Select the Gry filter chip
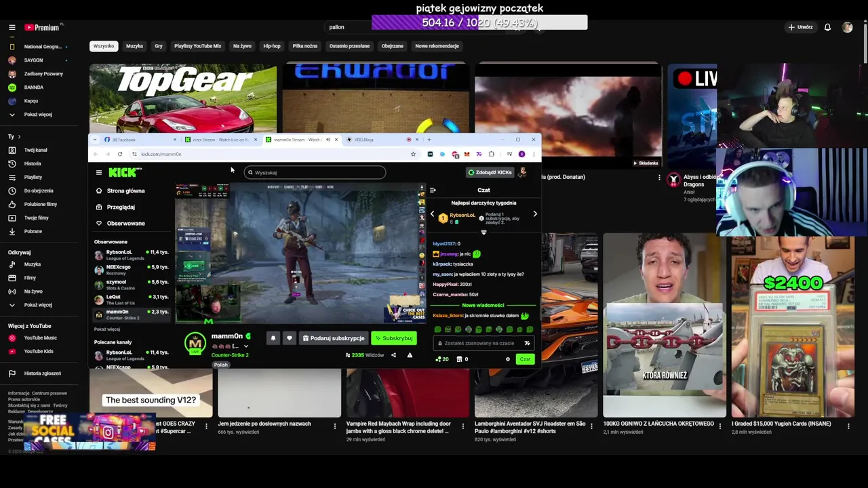Image resolution: width=868 pixels, height=488 pixels. pos(159,46)
